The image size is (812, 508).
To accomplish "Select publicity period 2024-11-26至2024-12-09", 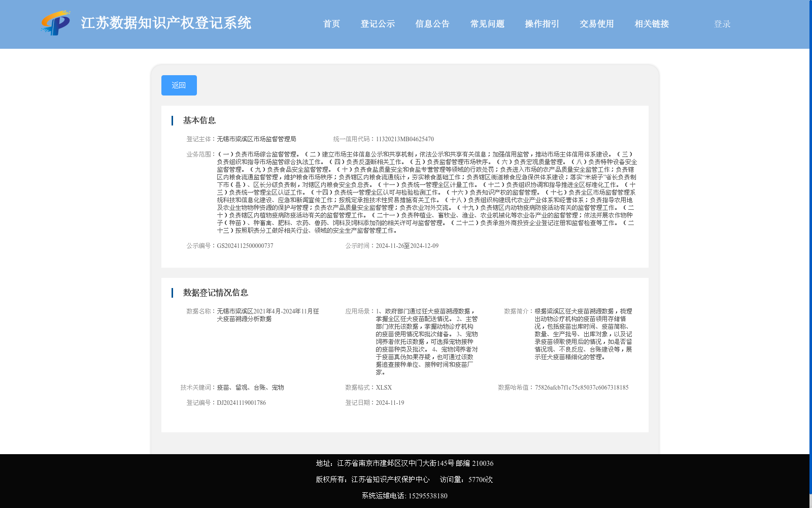I will coord(407,246).
